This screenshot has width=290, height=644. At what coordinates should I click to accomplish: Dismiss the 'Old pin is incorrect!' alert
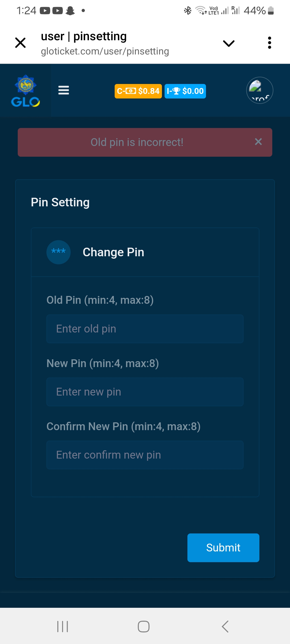(258, 142)
